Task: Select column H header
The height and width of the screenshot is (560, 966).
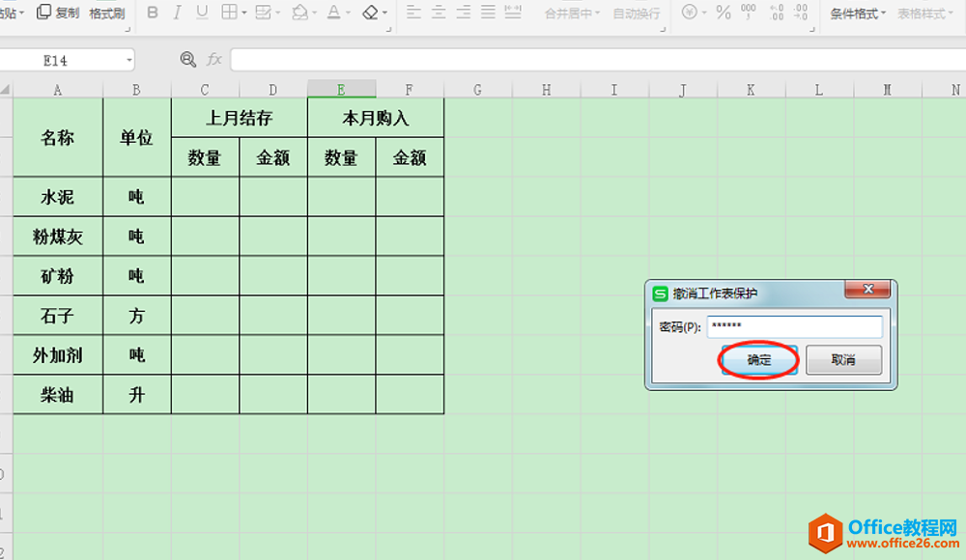Action: point(547,90)
